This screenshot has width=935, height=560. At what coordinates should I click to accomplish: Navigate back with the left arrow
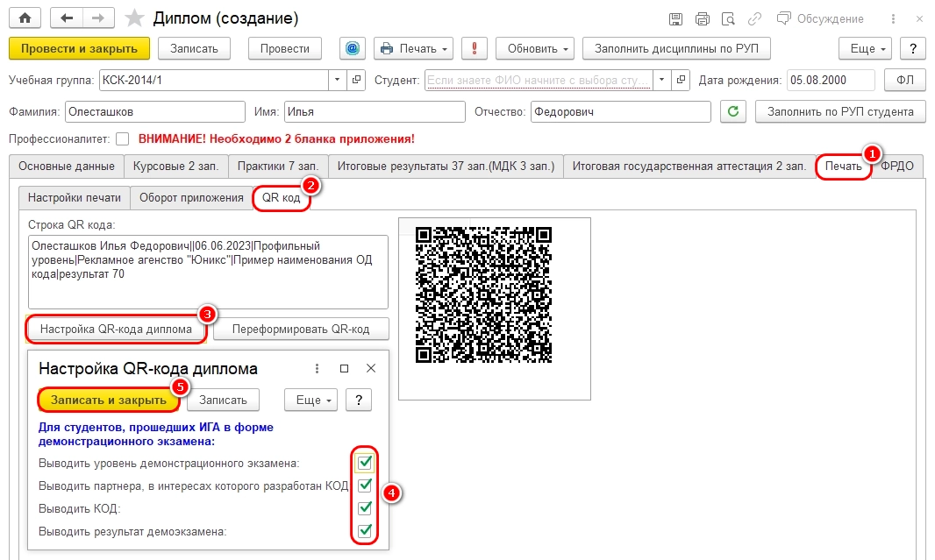(x=66, y=18)
